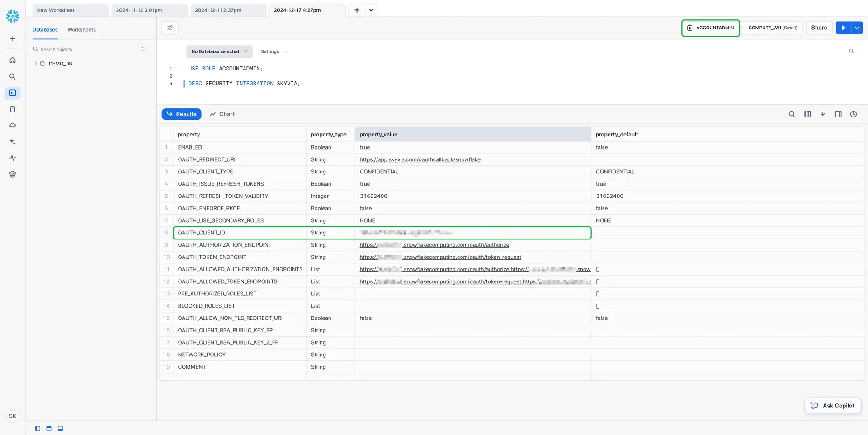Click the Share button
The width and height of the screenshot is (868, 435).
[x=819, y=28]
